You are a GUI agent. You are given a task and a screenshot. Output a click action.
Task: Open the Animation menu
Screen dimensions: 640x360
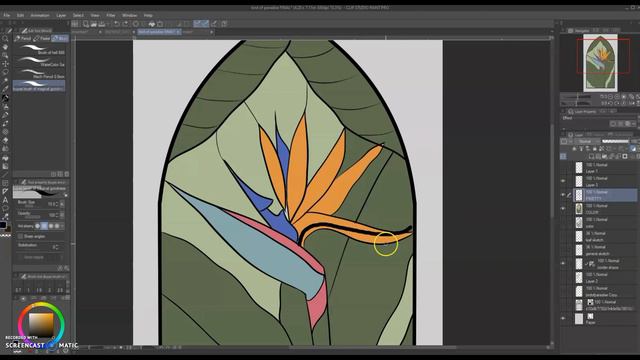(40, 16)
